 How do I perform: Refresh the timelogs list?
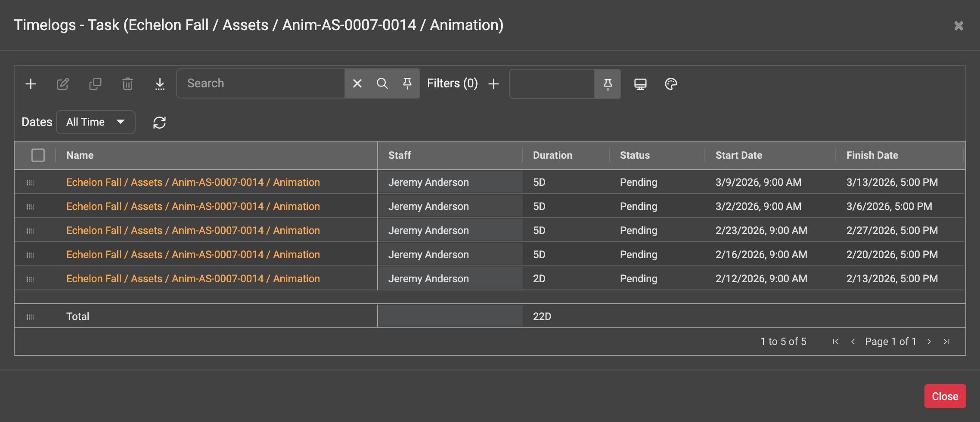click(159, 123)
